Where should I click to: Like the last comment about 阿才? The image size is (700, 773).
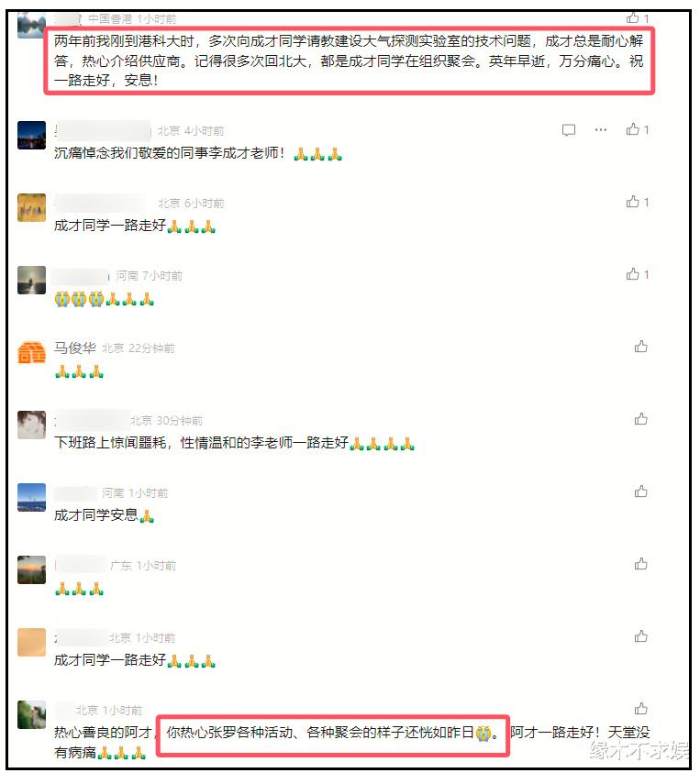640,709
